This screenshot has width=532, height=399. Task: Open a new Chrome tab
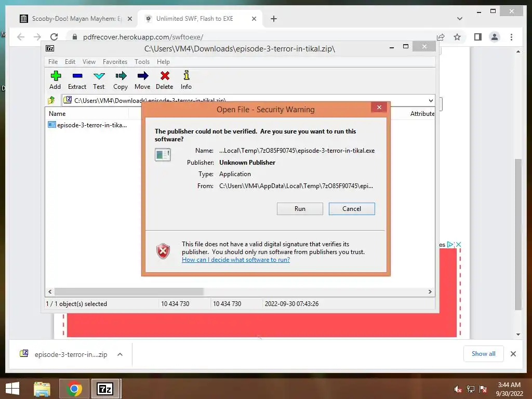coord(273,19)
